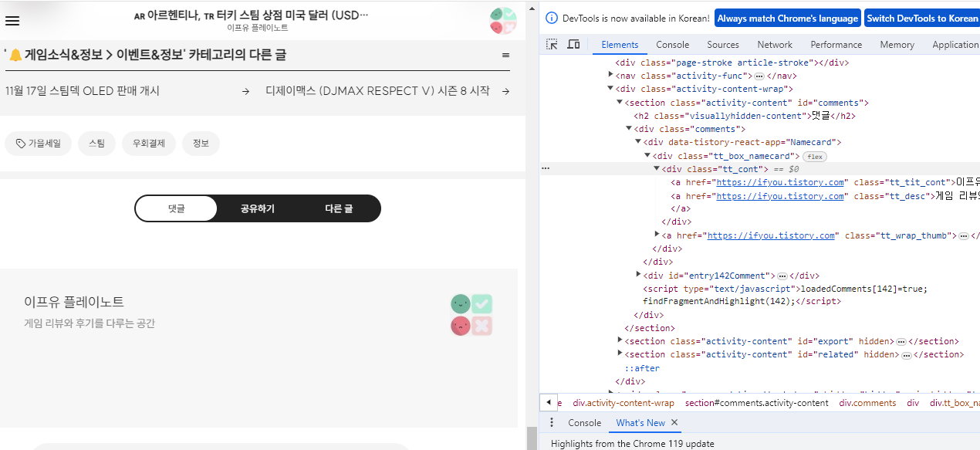Screen dimensions: 980x450
Task: Close the What's New drawer tab
Action: (674, 423)
